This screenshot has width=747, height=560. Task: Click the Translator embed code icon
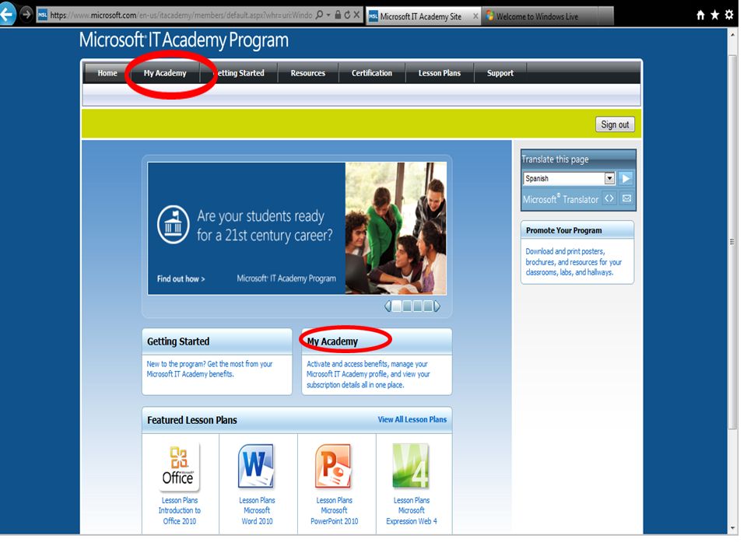608,198
